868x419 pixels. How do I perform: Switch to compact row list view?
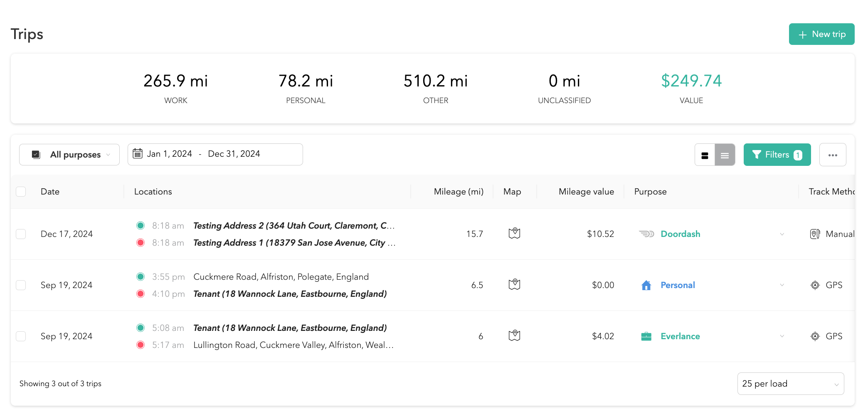pos(725,155)
